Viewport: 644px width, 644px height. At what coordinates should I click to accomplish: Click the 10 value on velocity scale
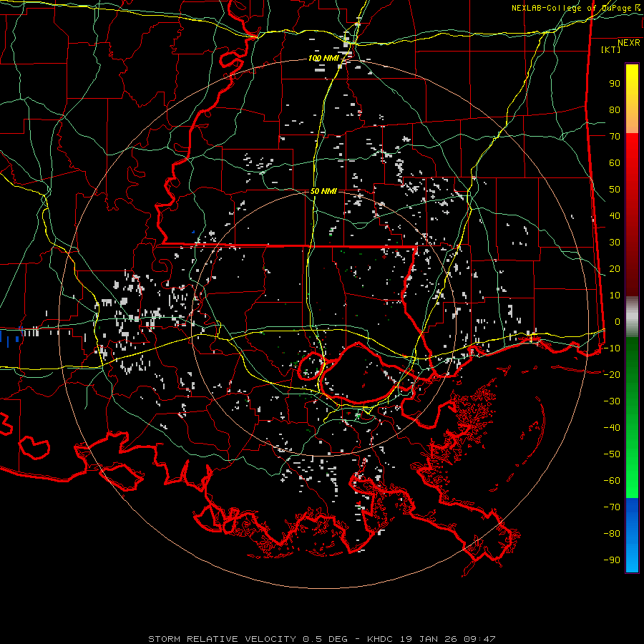click(615, 296)
